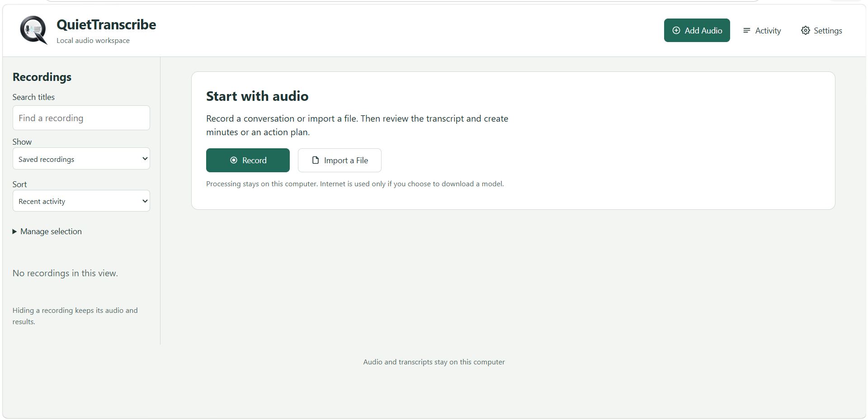Click the file icon in Import a File
Image resolution: width=868 pixels, height=420 pixels.
click(x=316, y=160)
